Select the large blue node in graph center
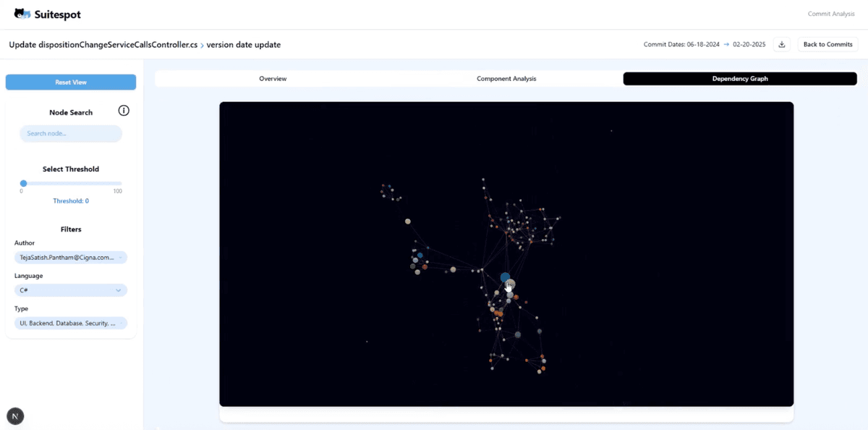Image resolution: width=868 pixels, height=430 pixels. pos(505,277)
